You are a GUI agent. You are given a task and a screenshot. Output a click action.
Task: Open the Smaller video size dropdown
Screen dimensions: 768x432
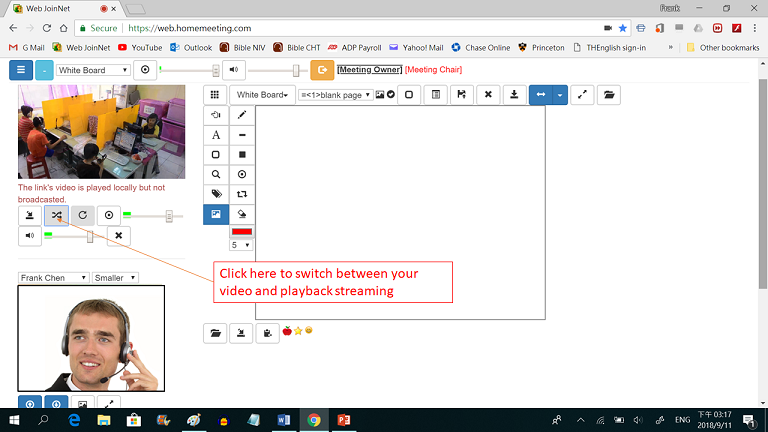click(x=115, y=278)
